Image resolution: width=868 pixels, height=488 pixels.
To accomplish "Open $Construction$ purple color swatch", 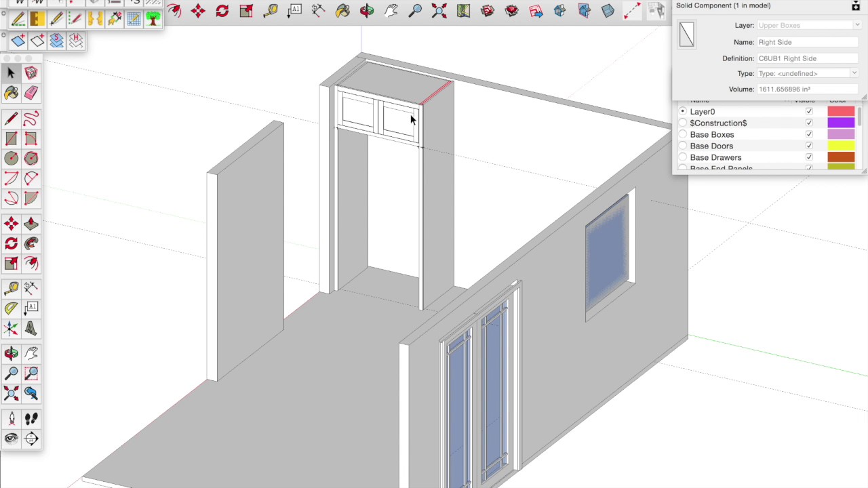I will [x=841, y=123].
